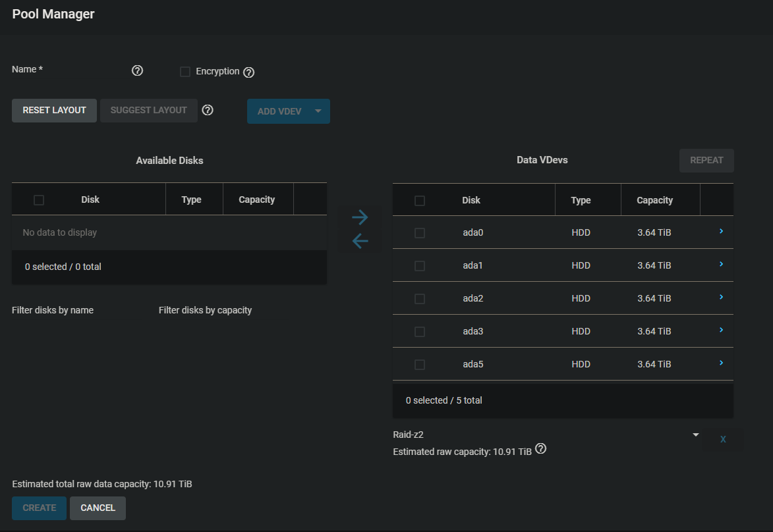Open the Suggest Layout help icon

[208, 110]
